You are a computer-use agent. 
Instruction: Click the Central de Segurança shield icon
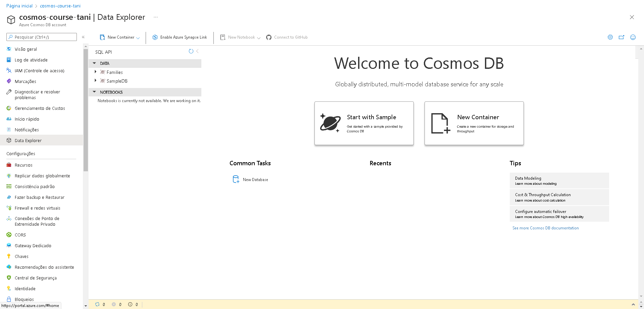pyautogui.click(x=9, y=278)
